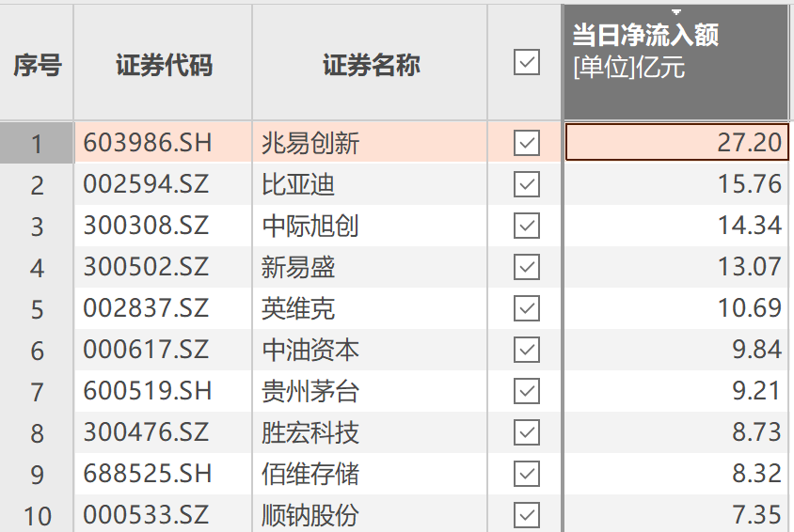Viewport: 794px width, 532px height.
Task: Toggle checkbox for 贵州茅台
Action: pyautogui.click(x=527, y=391)
